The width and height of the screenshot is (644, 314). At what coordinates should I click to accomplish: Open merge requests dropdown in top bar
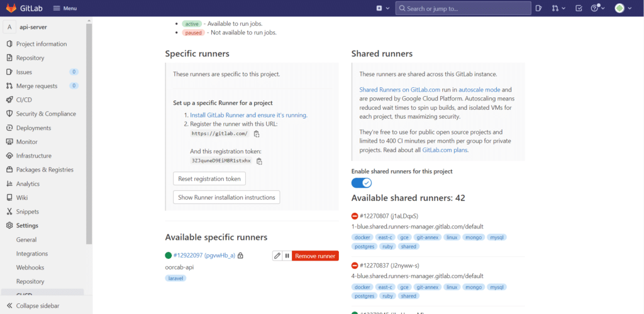[558, 8]
